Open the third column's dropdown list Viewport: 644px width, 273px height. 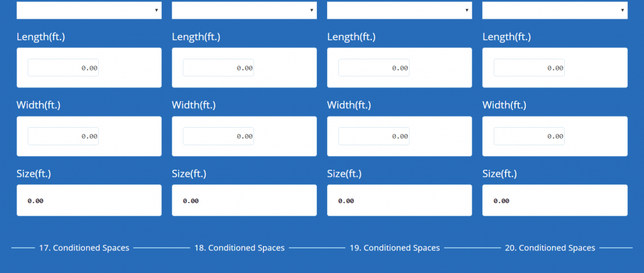pyautogui.click(x=399, y=10)
